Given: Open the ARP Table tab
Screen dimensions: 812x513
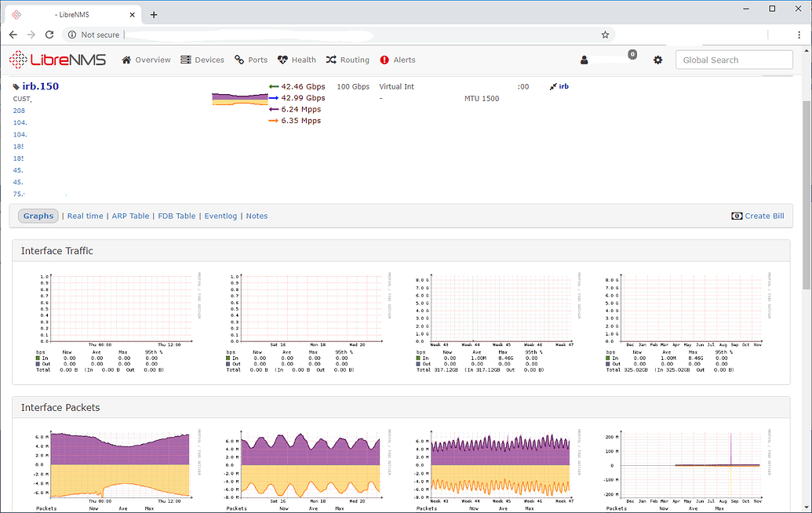Looking at the screenshot, I should click(129, 216).
